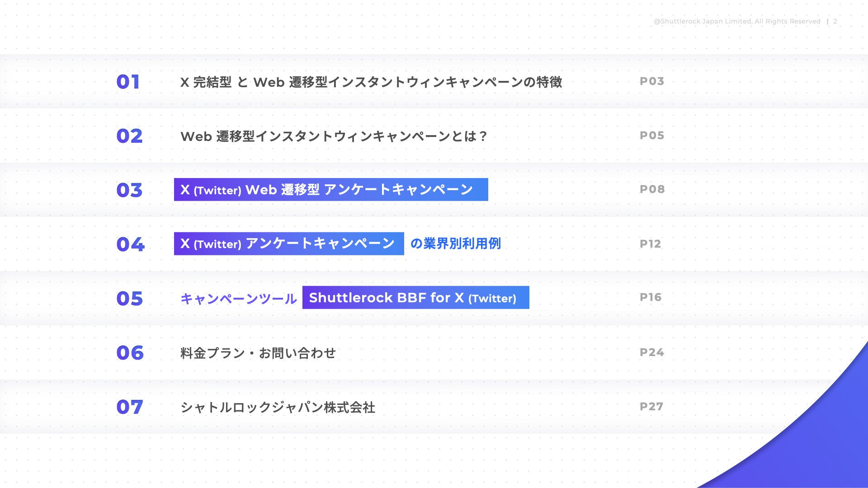The image size is (868, 488).
Task: Click page reference P03
Action: (652, 81)
